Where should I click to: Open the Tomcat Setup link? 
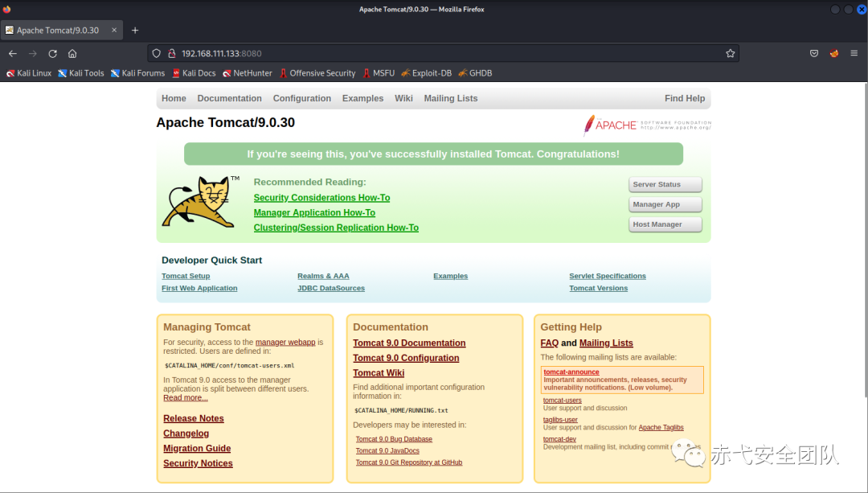tap(186, 276)
